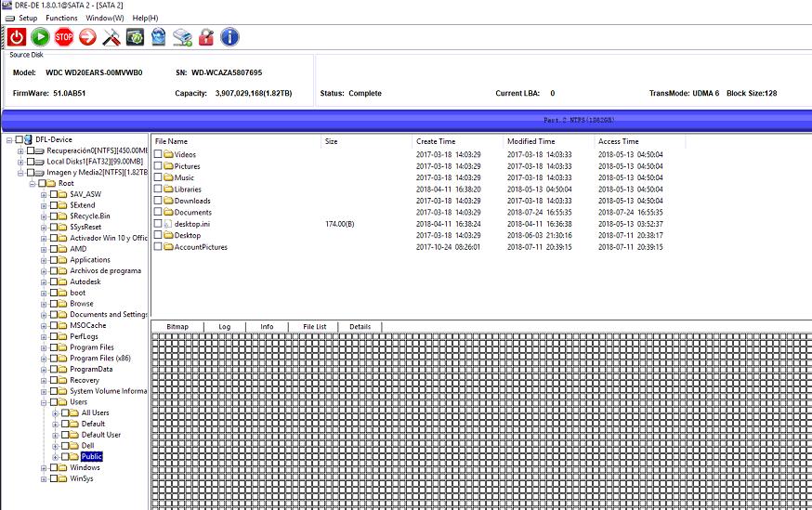This screenshot has width=812, height=510.
Task: Check the desktop.ini file checkbox
Action: [158, 224]
